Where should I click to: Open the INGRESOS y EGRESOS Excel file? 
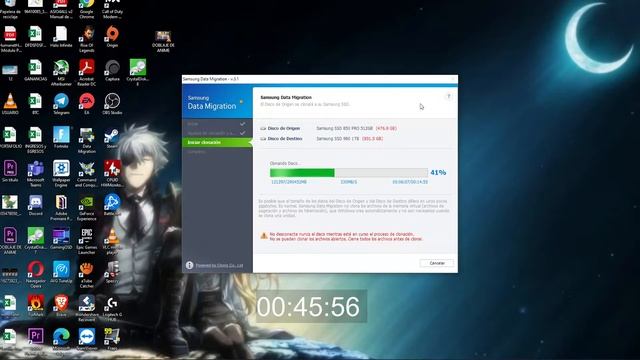pos(36,140)
